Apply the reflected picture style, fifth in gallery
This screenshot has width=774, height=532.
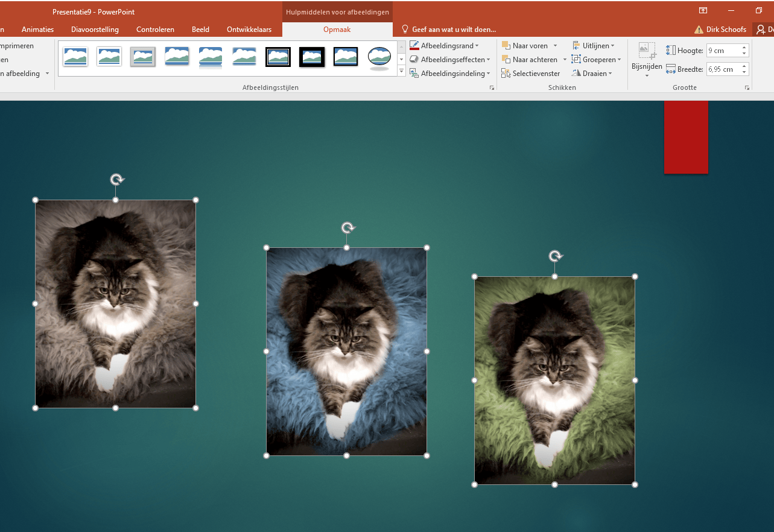coord(211,57)
